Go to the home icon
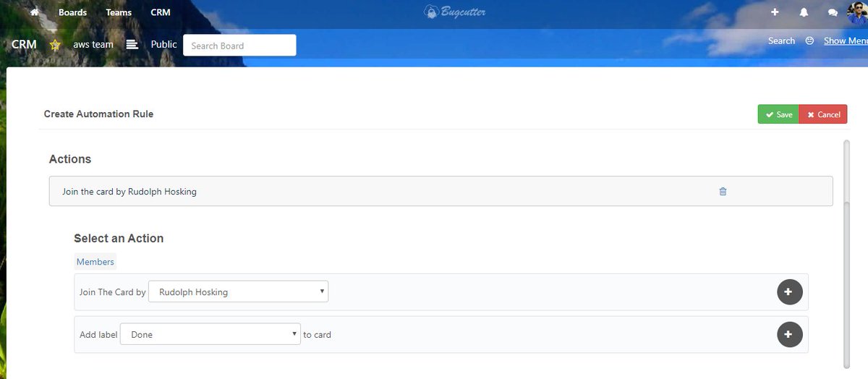Screen dimensions: 868x379 pos(34,12)
